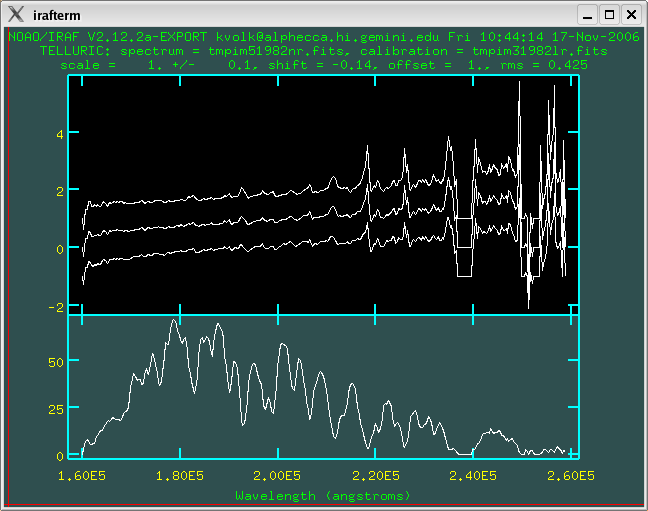Click x-axis label 1.60E5

pos(82,476)
